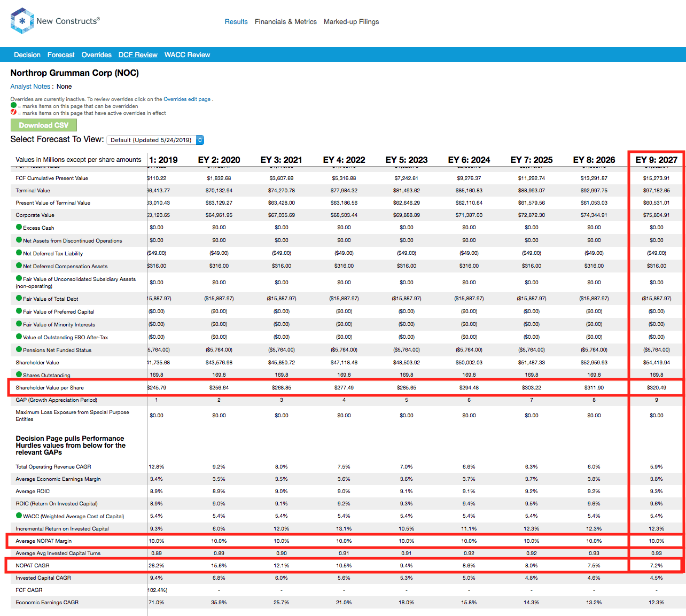Click the EY 2: 2020 column header
Viewport: 686px width, 616px height.
tap(219, 160)
